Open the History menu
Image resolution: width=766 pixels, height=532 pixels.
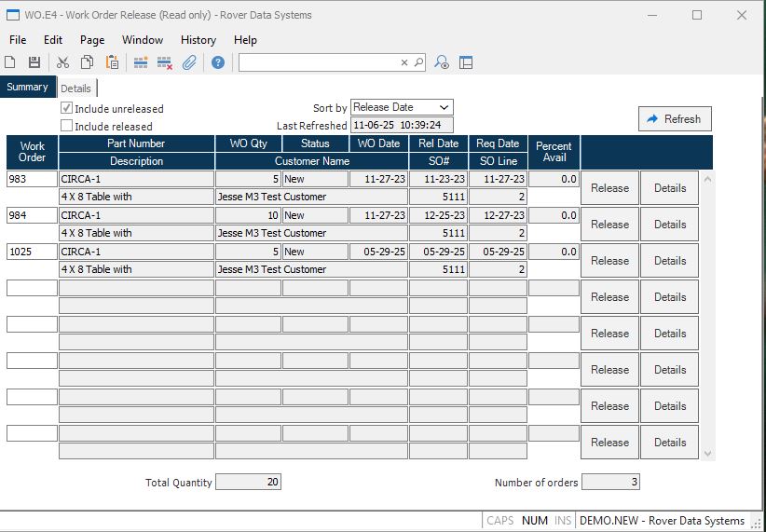[198, 40]
